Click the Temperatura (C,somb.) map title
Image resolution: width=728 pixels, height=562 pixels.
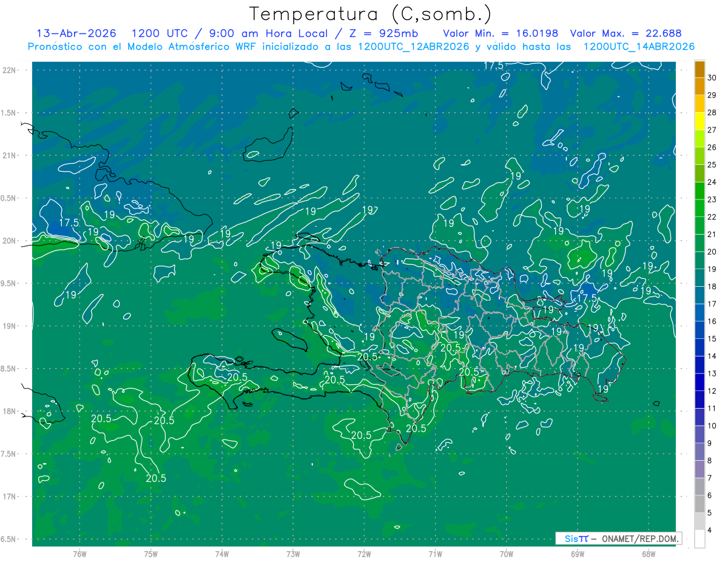pos(370,13)
